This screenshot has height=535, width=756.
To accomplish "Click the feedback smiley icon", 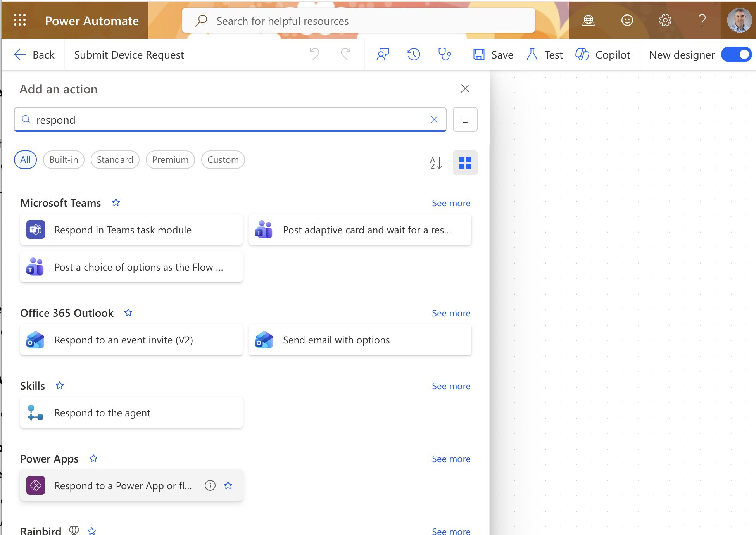I will tap(627, 20).
